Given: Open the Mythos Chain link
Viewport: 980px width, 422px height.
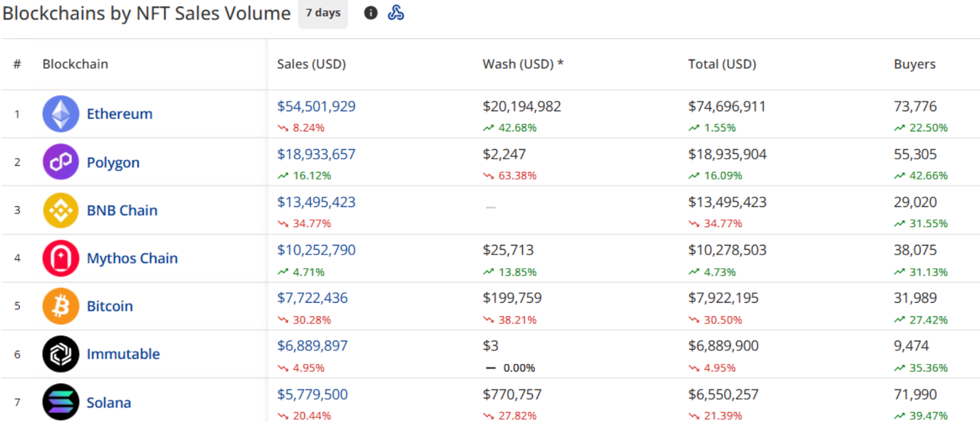Looking at the screenshot, I should coord(132,258).
